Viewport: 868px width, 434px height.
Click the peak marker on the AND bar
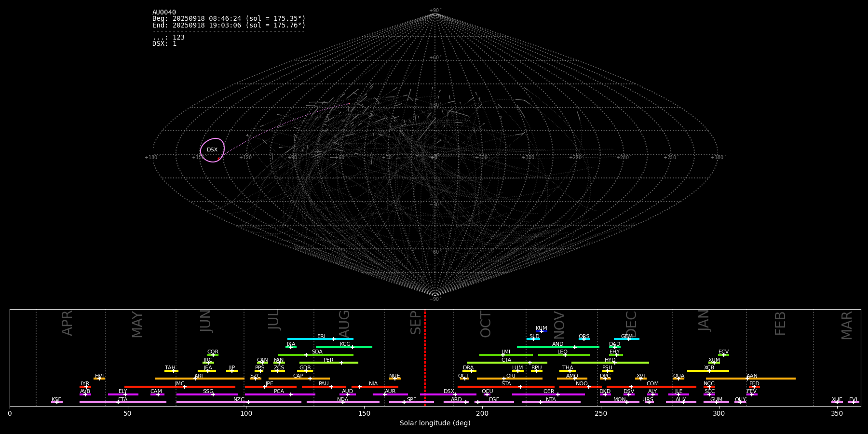coord(574,347)
